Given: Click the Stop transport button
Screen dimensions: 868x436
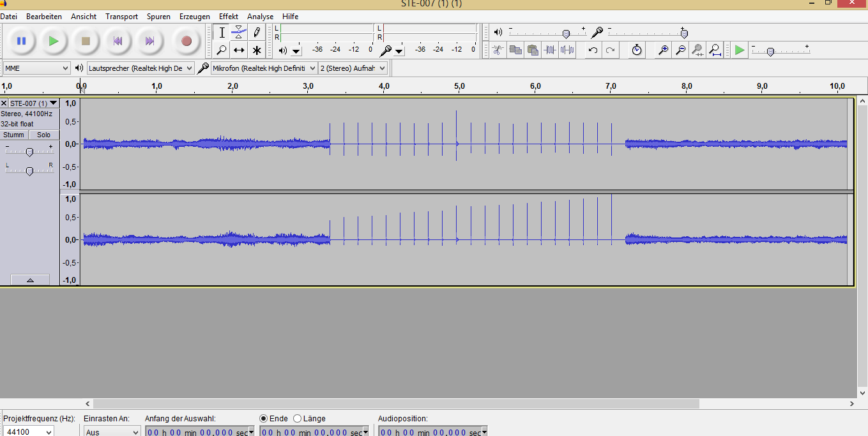Looking at the screenshot, I should click(86, 41).
